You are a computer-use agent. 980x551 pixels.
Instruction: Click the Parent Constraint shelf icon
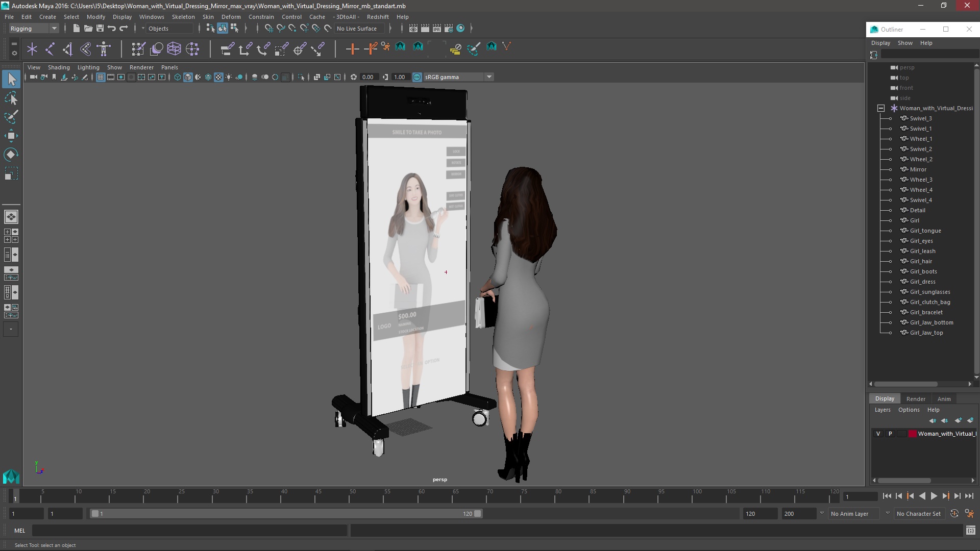(x=227, y=49)
